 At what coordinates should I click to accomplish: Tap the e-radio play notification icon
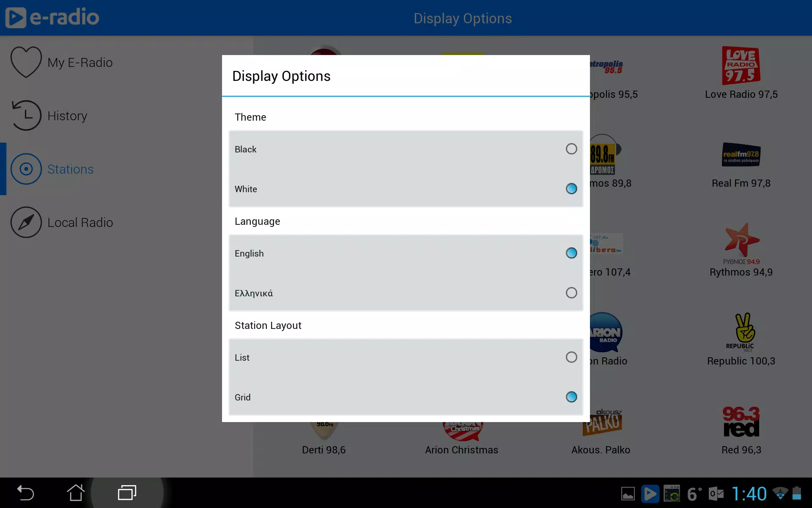[x=650, y=494]
